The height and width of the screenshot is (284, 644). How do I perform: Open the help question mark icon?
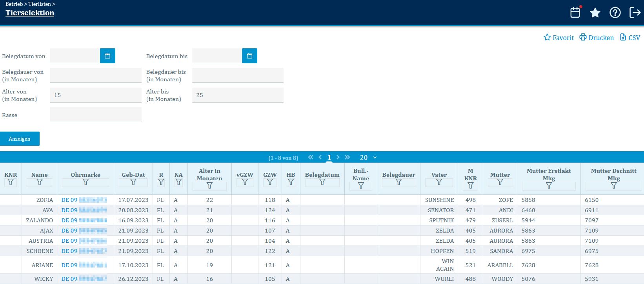pos(615,13)
